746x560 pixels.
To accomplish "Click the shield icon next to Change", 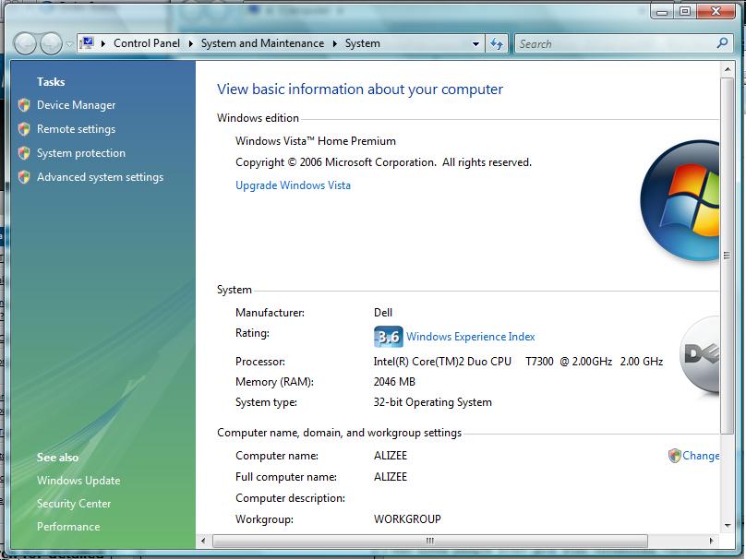I will pos(675,456).
